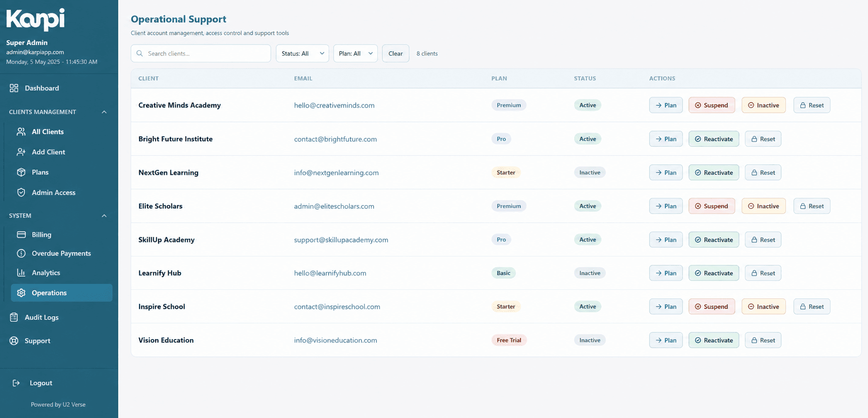Mark Creative Minds Academy as Inactive
Image resolution: width=868 pixels, height=418 pixels.
pyautogui.click(x=763, y=105)
